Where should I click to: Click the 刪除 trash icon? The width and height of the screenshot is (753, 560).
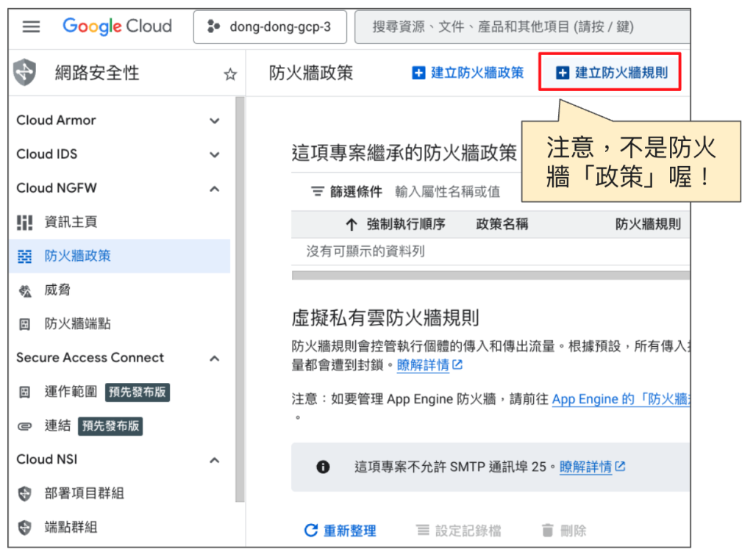click(547, 531)
